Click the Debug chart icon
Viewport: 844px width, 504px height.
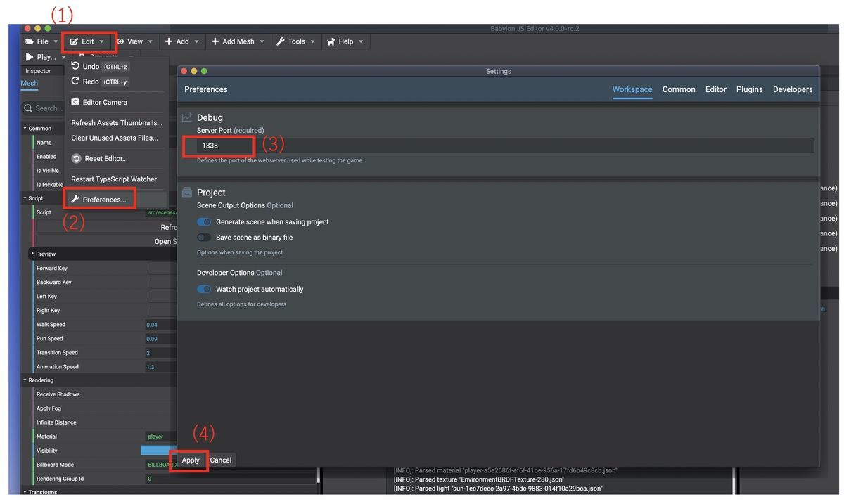187,117
